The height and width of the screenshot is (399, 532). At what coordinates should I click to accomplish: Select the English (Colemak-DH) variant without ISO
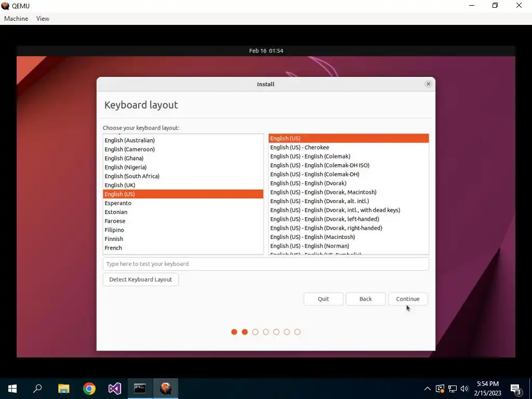[349, 175]
